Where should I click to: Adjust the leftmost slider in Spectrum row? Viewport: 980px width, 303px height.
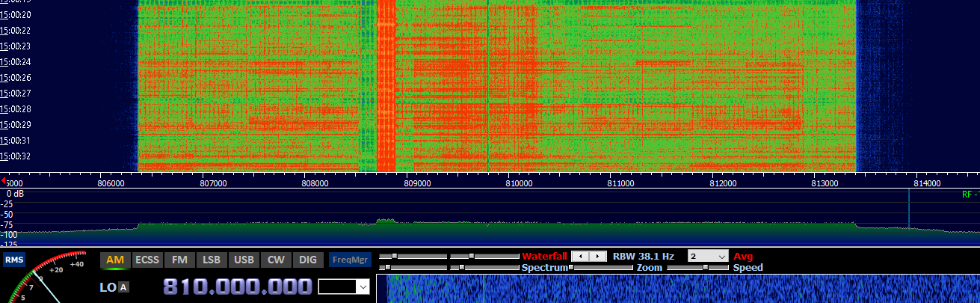413,267
